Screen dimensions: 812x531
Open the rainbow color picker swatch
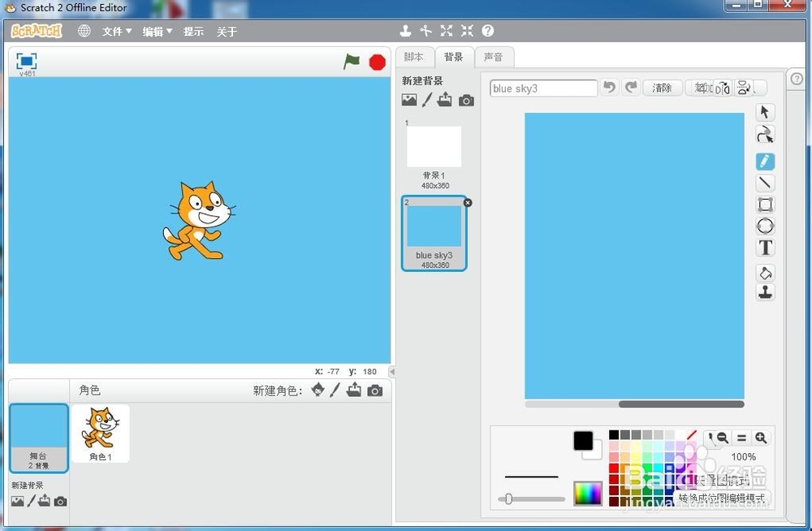pos(588,493)
